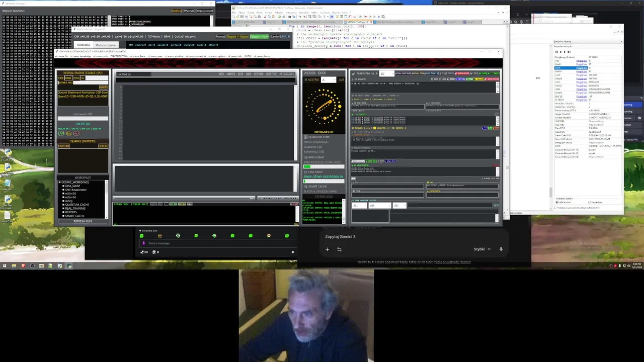
Task: Toggle the CACHE: ON switch
Action: [83, 124]
